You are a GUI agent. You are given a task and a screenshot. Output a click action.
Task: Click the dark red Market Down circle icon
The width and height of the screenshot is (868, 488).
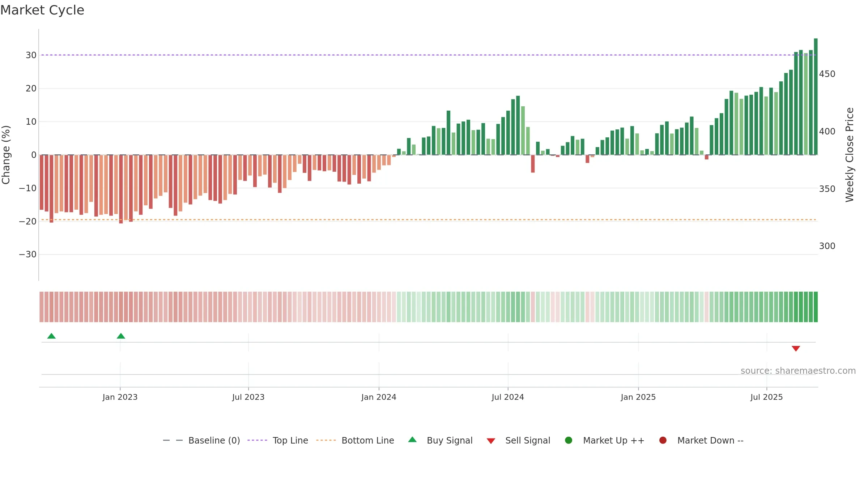point(663,440)
